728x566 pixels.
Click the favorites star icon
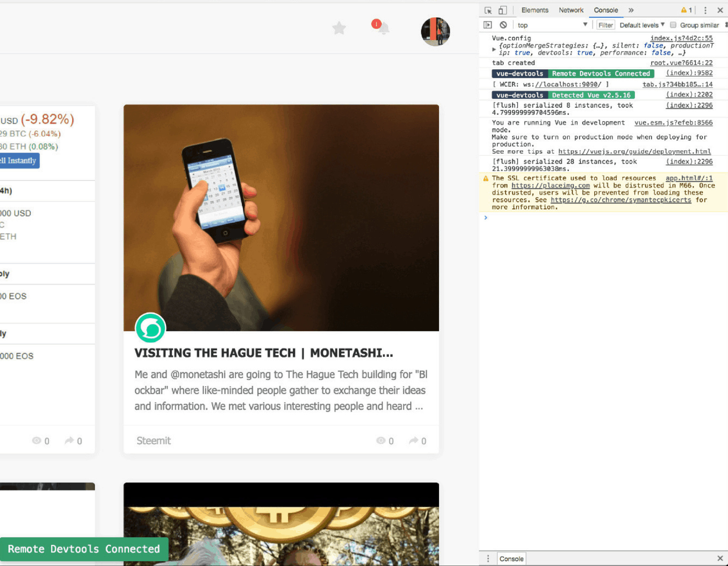[x=339, y=28]
